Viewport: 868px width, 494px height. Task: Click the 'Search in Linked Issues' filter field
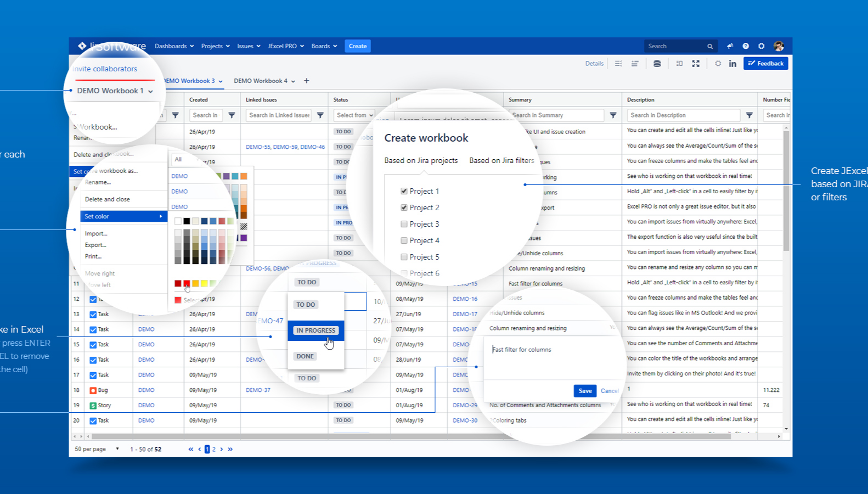coord(279,115)
